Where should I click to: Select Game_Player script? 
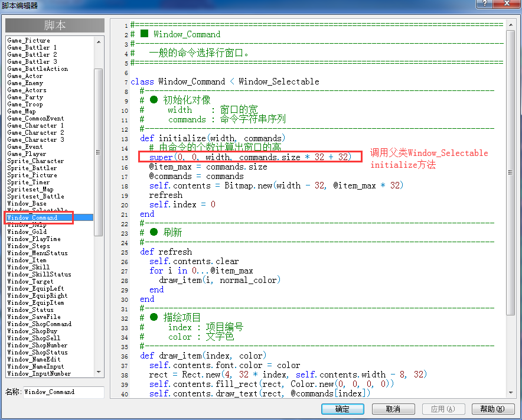pos(27,154)
